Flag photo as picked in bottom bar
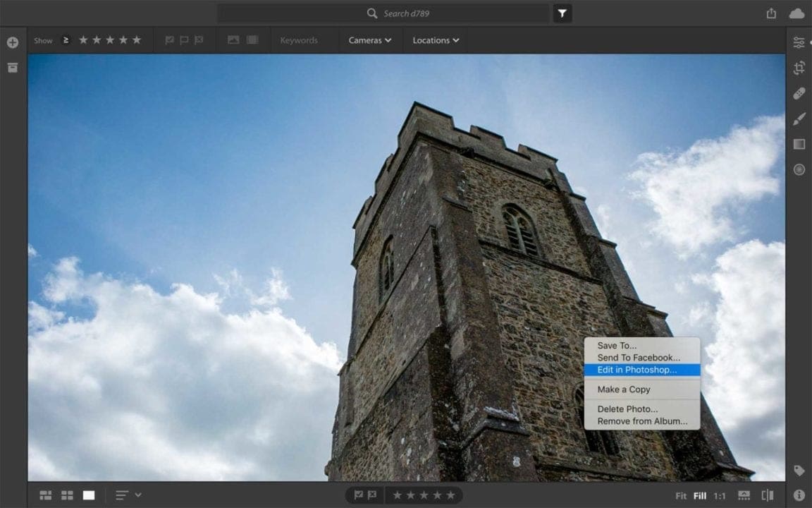This screenshot has width=812, height=508. click(358, 495)
